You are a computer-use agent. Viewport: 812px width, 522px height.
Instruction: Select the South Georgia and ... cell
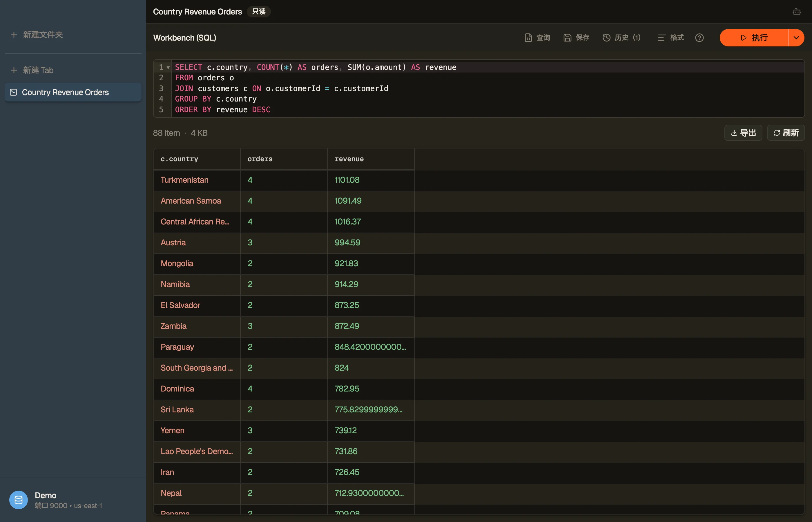197,368
